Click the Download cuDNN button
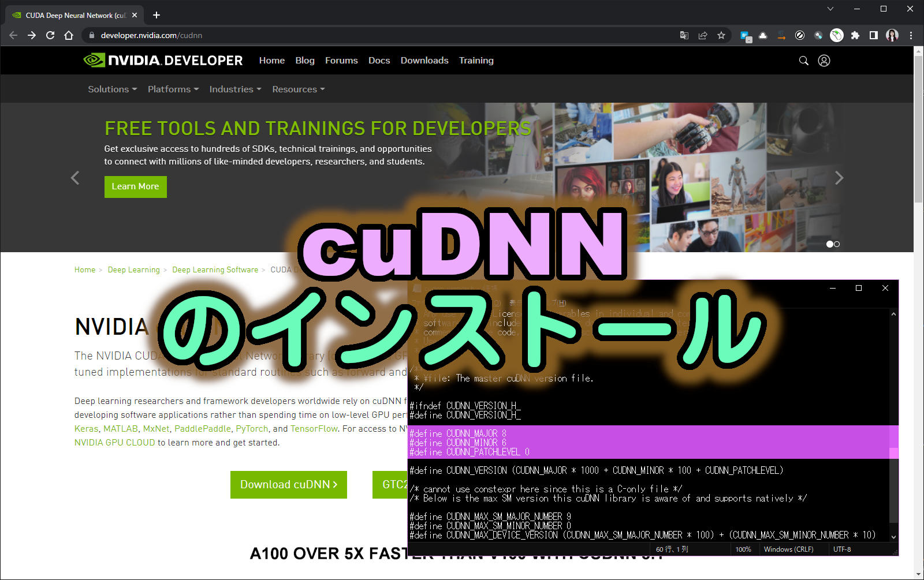This screenshot has width=924, height=580. coord(288,485)
